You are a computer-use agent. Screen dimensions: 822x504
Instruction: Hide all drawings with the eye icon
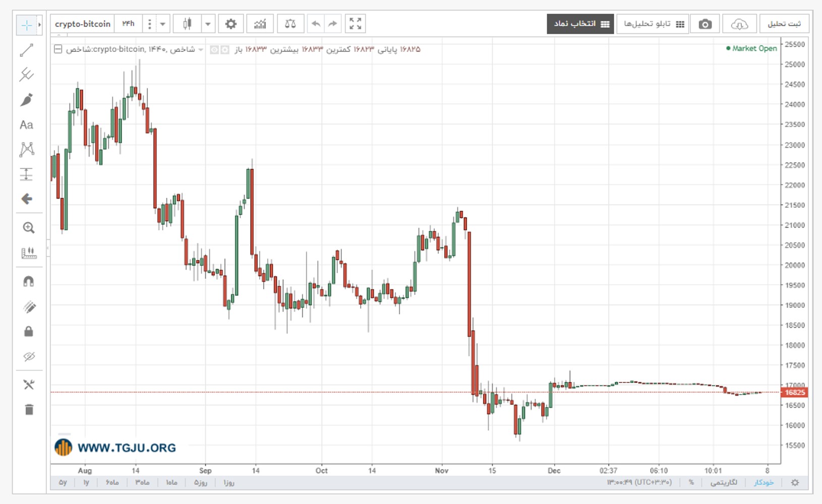tap(29, 356)
